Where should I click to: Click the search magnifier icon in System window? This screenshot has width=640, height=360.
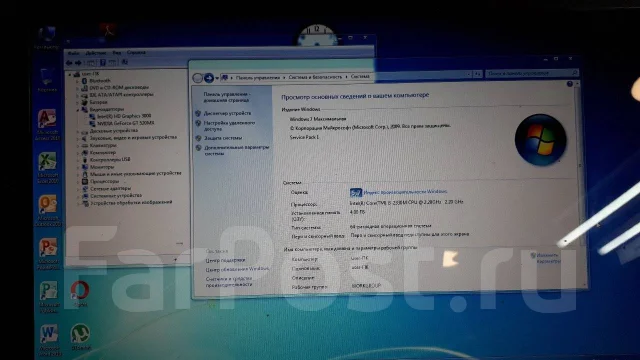[575, 73]
